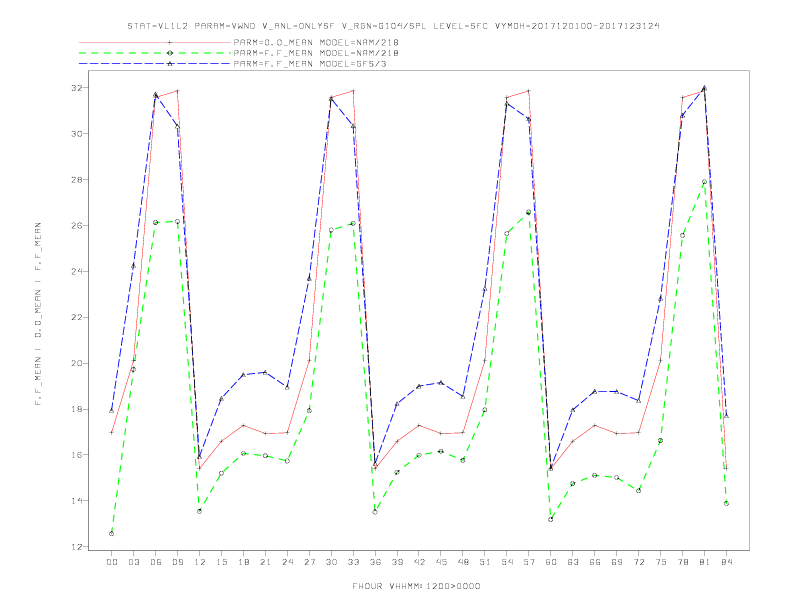Click the x-axis title FHOUR VHHMM:1200>0000
The image size is (792, 612).
pos(416,586)
